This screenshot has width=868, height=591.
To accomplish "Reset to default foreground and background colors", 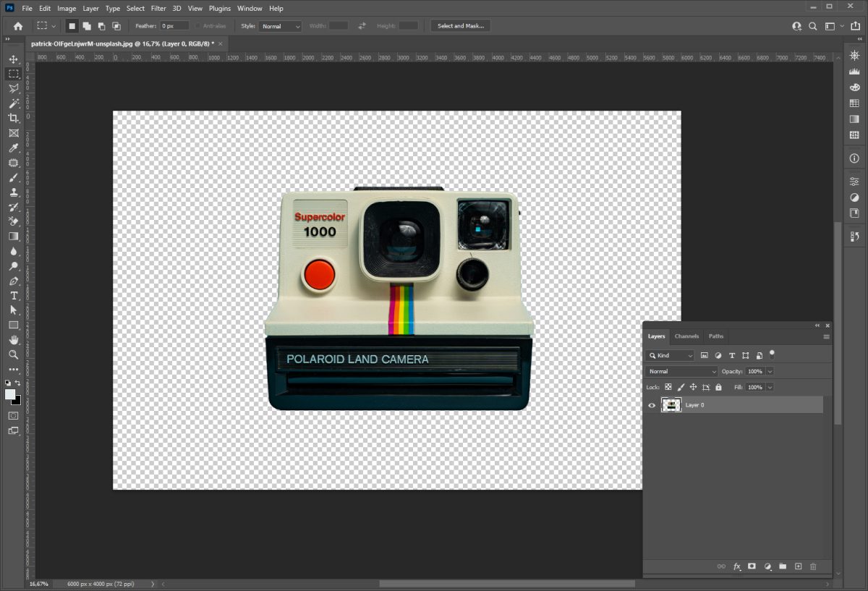I will pos(8,383).
